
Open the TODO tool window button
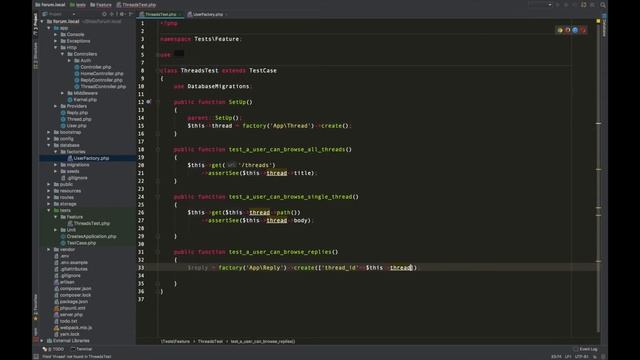click(53, 349)
